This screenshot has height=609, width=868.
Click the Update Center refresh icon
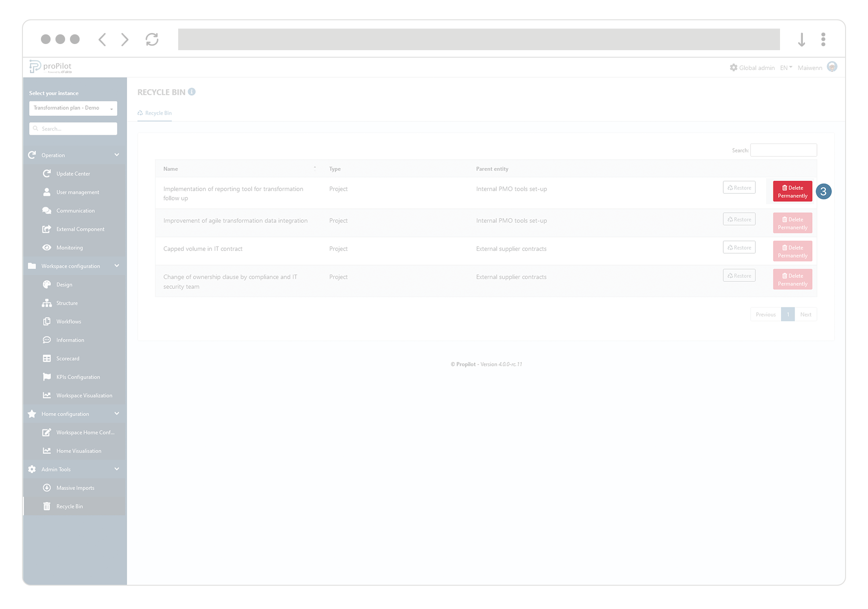[47, 174]
